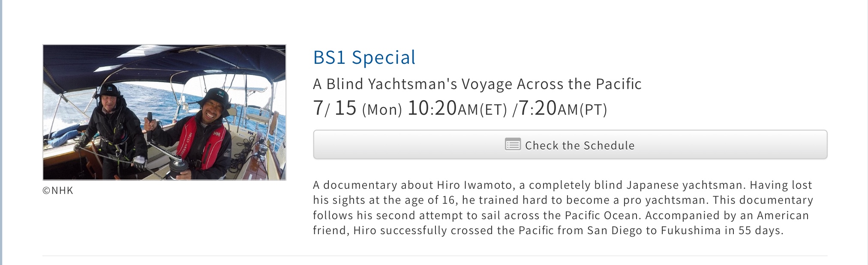Open the BS1 Special program link
Image resolution: width=868 pixels, height=265 pixels.
(x=364, y=58)
